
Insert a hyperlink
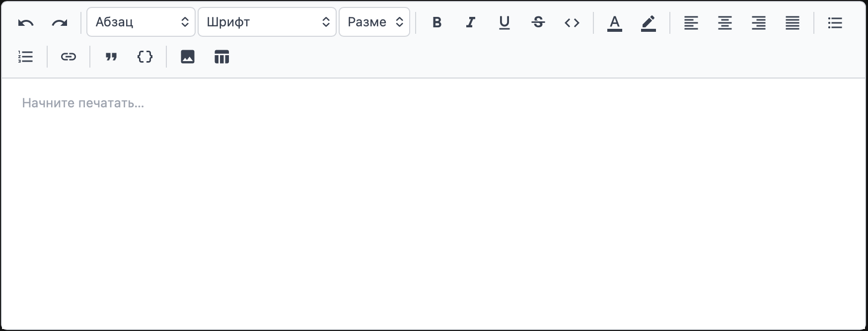(x=69, y=57)
